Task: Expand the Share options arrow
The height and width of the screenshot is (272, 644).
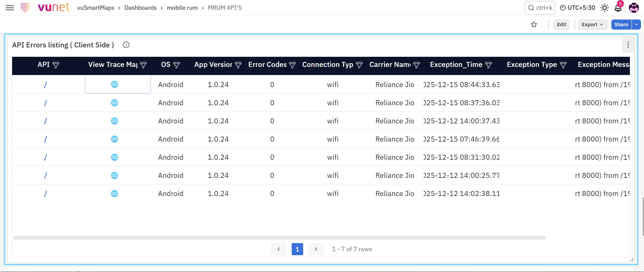Action: pyautogui.click(x=636, y=25)
